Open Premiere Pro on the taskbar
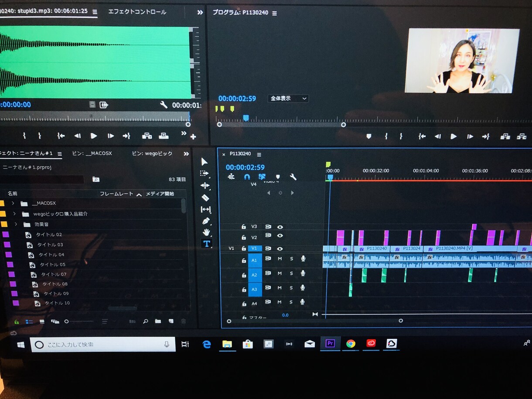Screen dimensions: 532x399 [x=330, y=344]
